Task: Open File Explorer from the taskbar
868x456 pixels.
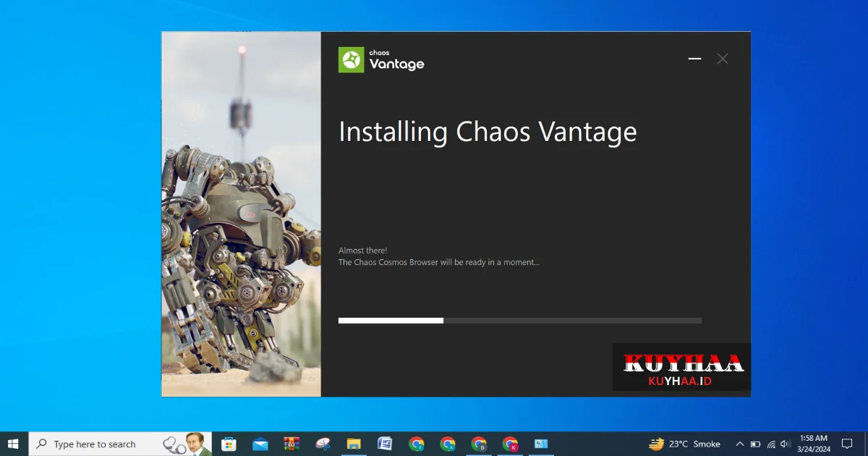Action: point(354,444)
